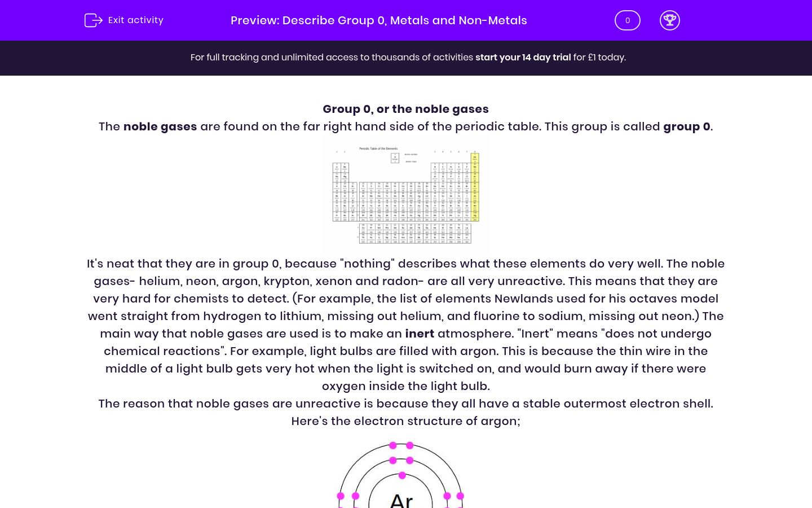The height and width of the screenshot is (508, 812).
Task: Select the Ar label in the diagram
Action: pyautogui.click(x=403, y=501)
